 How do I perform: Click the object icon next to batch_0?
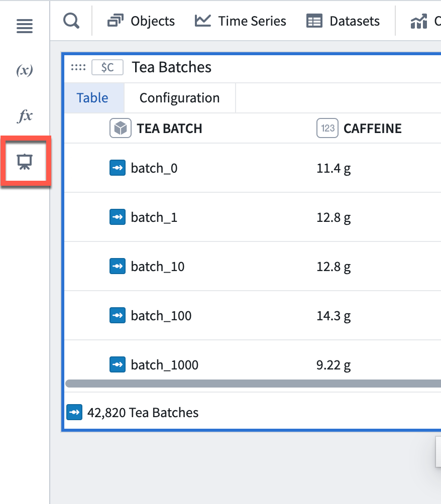pos(118,168)
